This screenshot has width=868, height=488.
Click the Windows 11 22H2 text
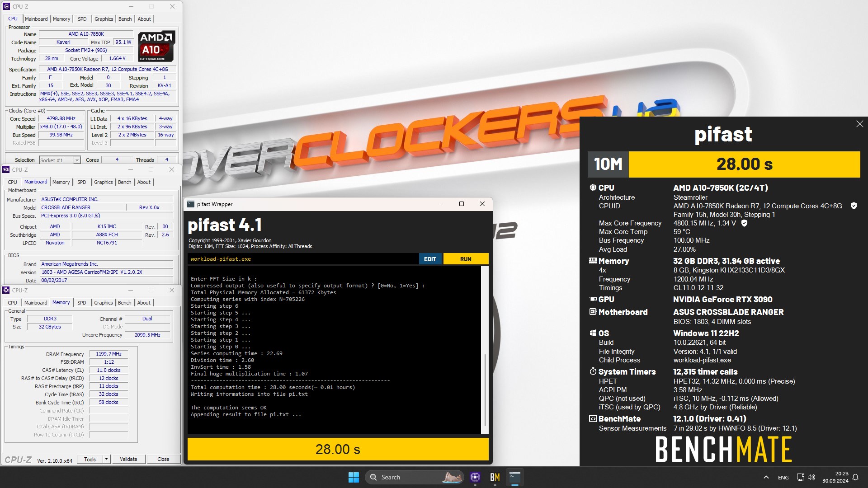coord(706,333)
